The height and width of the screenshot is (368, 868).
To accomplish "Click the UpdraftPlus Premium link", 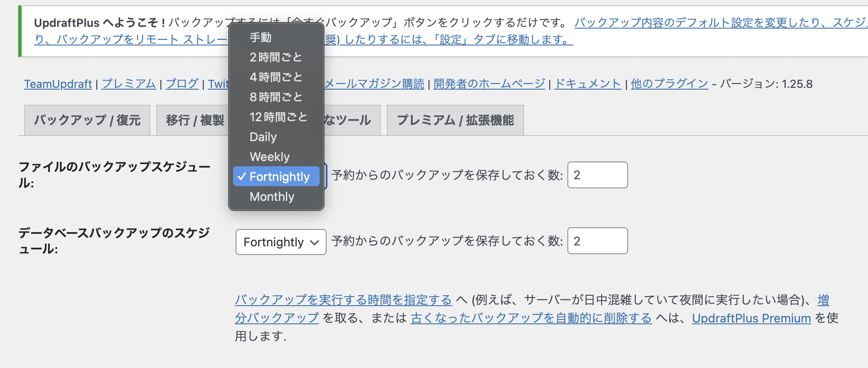I will point(751,318).
